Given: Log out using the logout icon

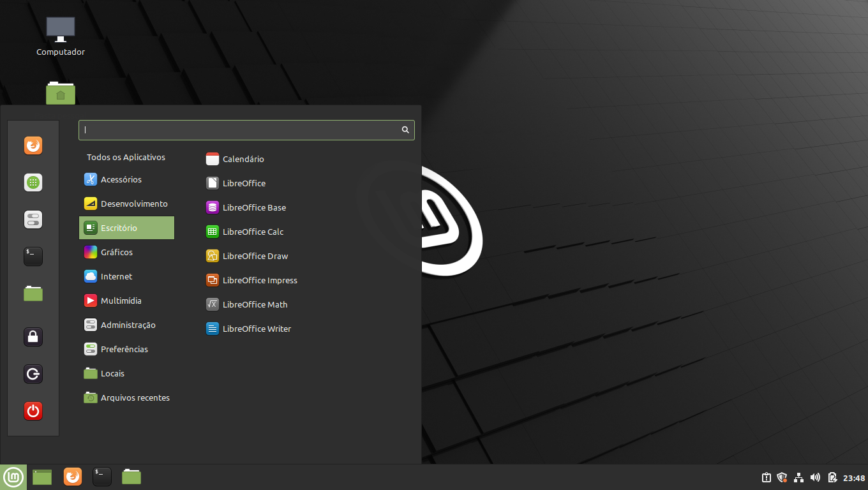Looking at the screenshot, I should click(33, 374).
